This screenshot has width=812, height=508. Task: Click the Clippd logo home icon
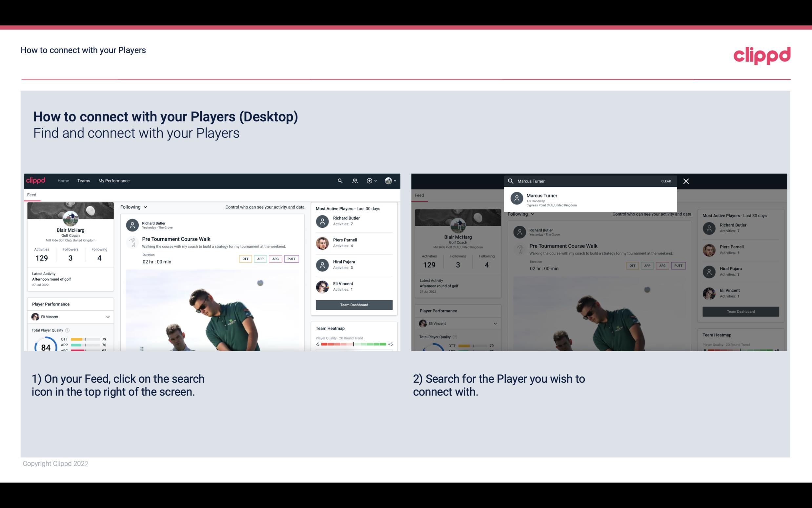pos(36,181)
